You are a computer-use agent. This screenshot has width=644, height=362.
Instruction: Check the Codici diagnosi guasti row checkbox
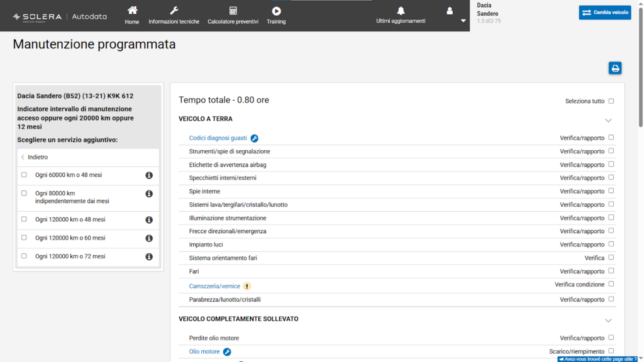pos(611,138)
